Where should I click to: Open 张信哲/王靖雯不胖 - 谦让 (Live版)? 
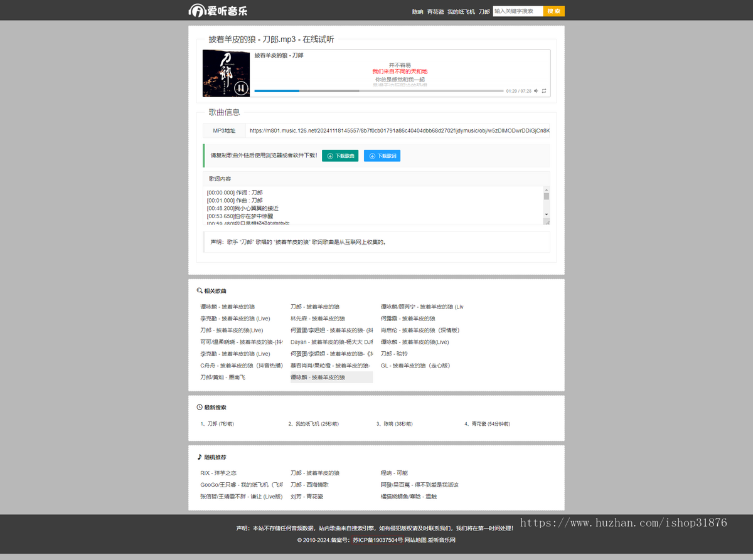point(242,497)
